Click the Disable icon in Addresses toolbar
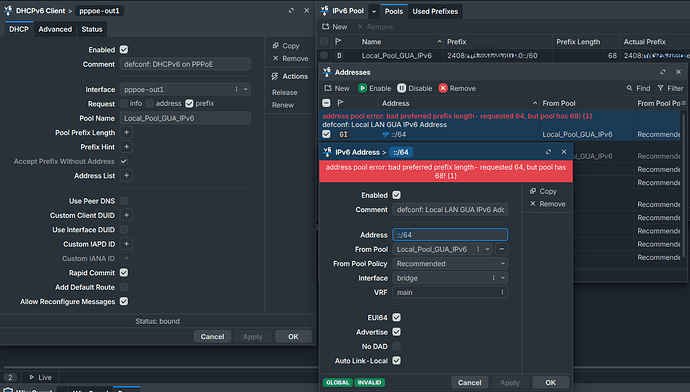The image size is (690, 392). (401, 88)
